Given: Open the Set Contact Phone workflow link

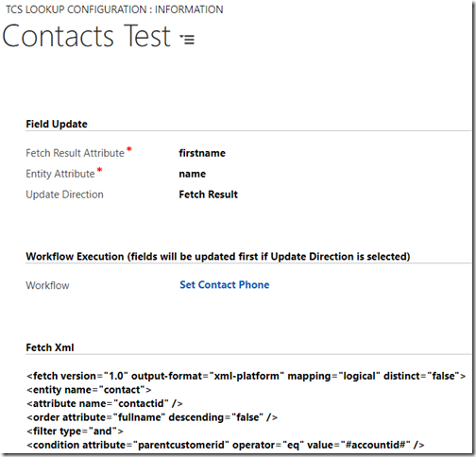Looking at the screenshot, I should pyautogui.click(x=225, y=285).
